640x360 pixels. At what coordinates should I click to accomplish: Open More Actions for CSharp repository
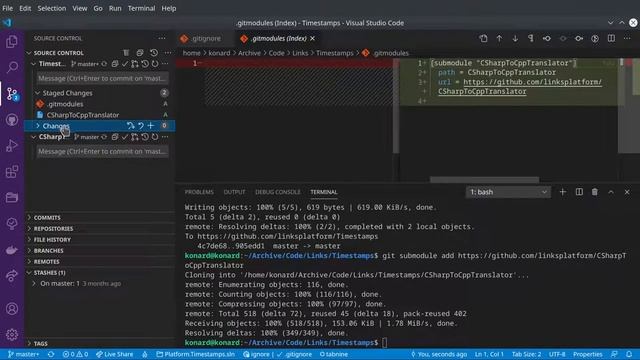[165, 137]
